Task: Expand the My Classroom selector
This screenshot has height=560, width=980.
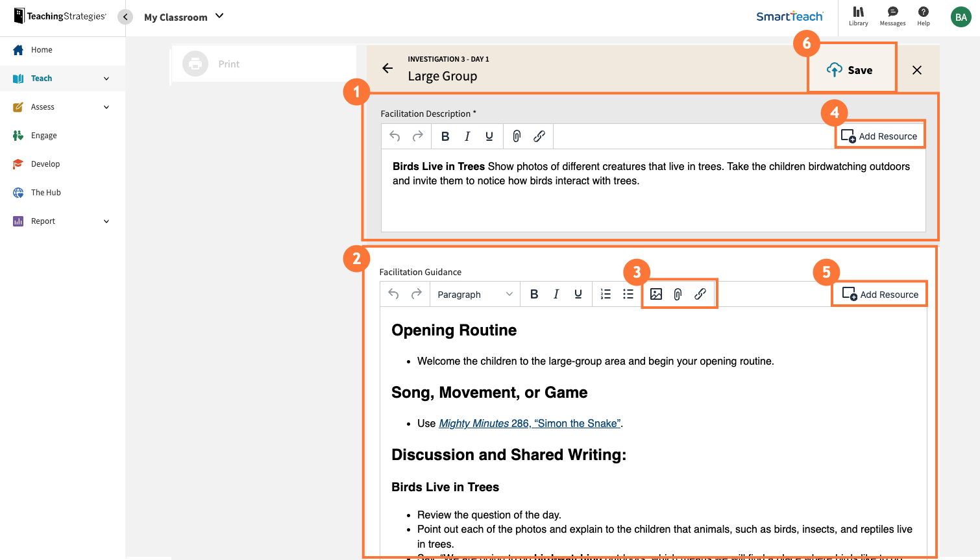Action: pos(184,17)
